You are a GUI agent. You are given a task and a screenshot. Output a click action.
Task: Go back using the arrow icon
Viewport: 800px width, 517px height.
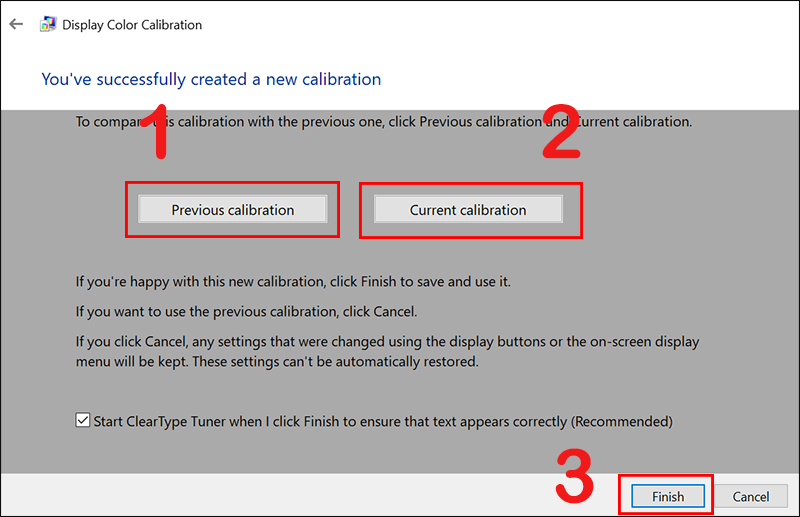(x=16, y=24)
